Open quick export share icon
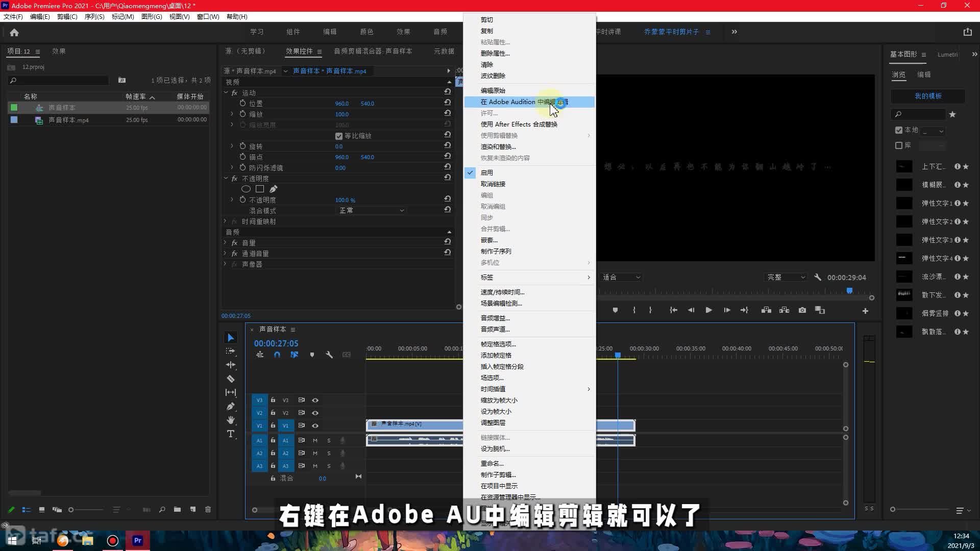Image resolution: width=980 pixels, height=551 pixels. 967,32
